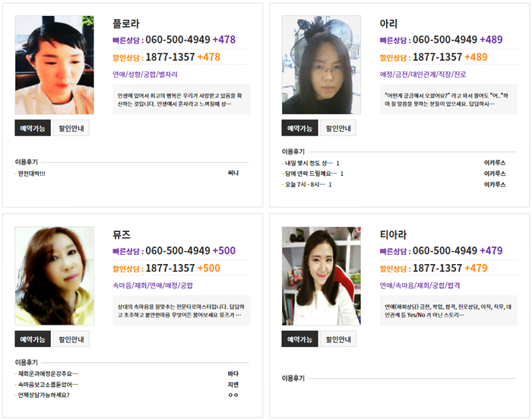This screenshot has width=532, height=420.
Task: Open the 완전대박!!! review
Action: point(31,173)
